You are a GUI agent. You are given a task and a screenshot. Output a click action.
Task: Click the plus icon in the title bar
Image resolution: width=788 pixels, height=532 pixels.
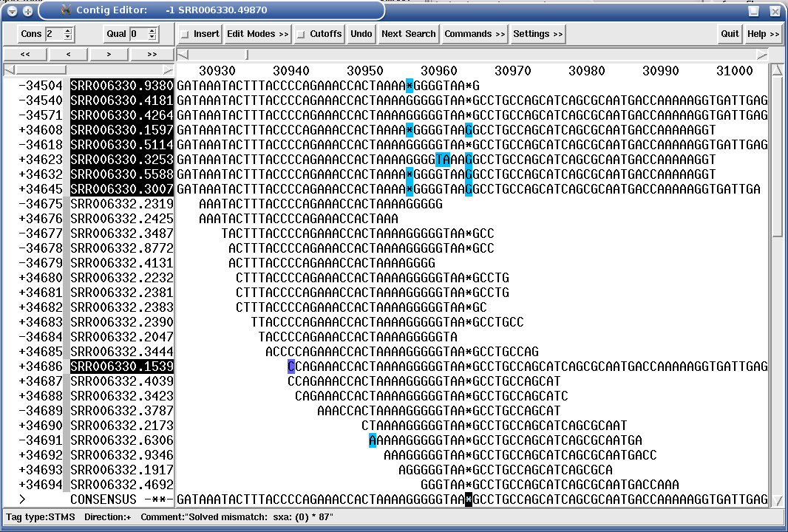tap(28, 10)
